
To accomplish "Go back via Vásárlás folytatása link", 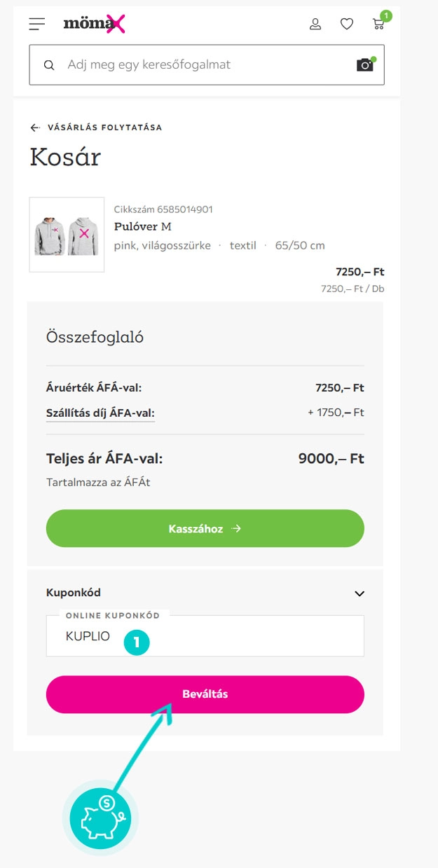I will click(x=104, y=128).
